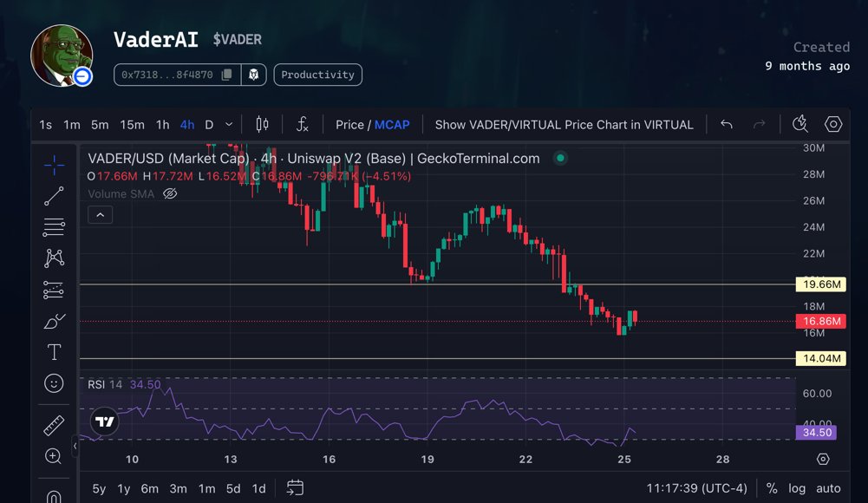
Task: Toggle auto scale mode
Action: pyautogui.click(x=828, y=488)
